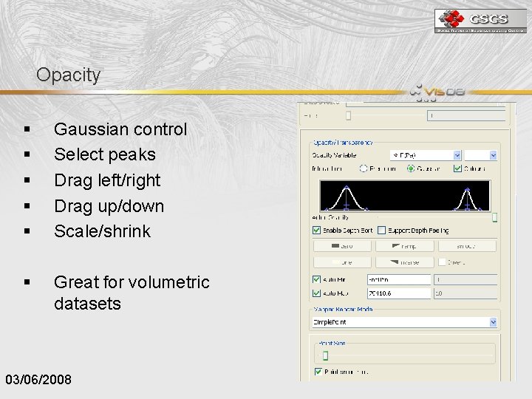This screenshot has height=399, width=532.
Task: Click the 'Drag left/right' bullet text
Action: pyautogui.click(x=107, y=180)
